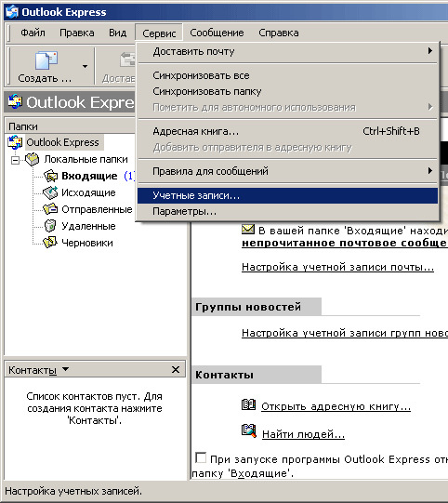Toggle the open Inbox on startup checkbox
448x503 pixels.
[201, 457]
